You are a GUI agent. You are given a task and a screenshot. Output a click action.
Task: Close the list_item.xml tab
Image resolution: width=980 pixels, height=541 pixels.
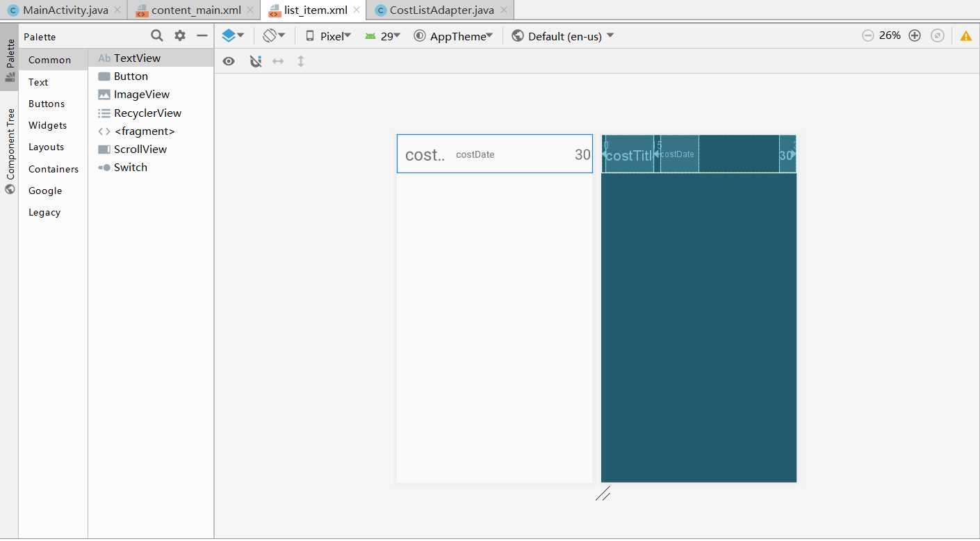tap(357, 10)
